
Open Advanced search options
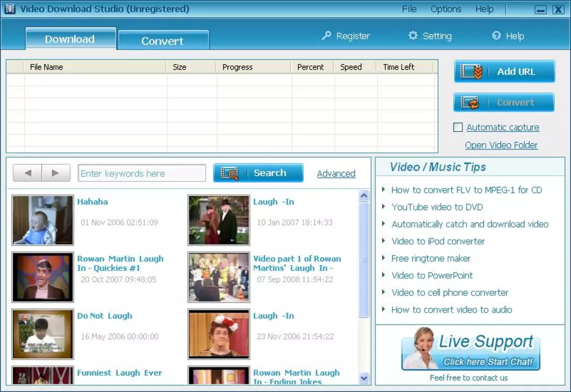tap(336, 173)
